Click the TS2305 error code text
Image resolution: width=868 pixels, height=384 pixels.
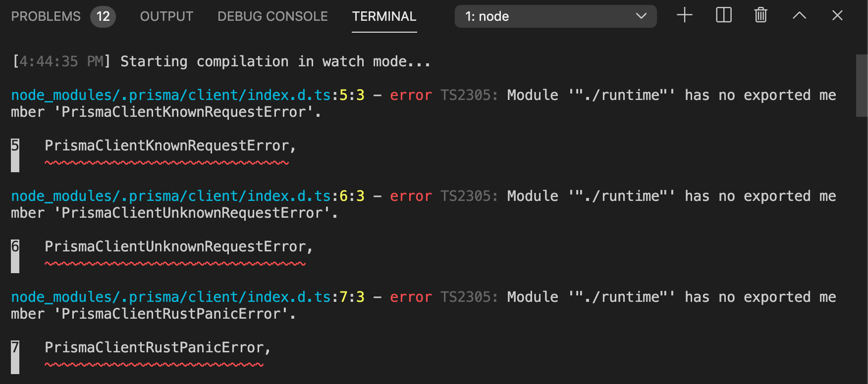pos(466,95)
